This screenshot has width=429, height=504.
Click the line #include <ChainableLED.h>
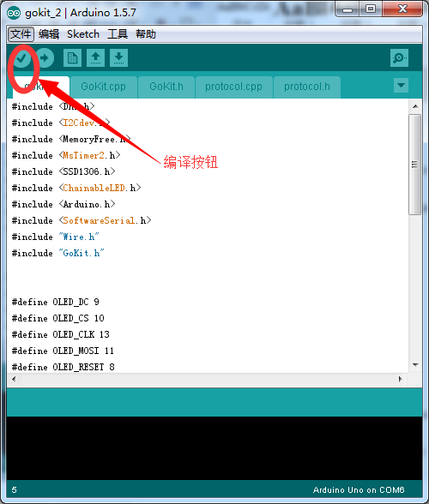pos(76,188)
